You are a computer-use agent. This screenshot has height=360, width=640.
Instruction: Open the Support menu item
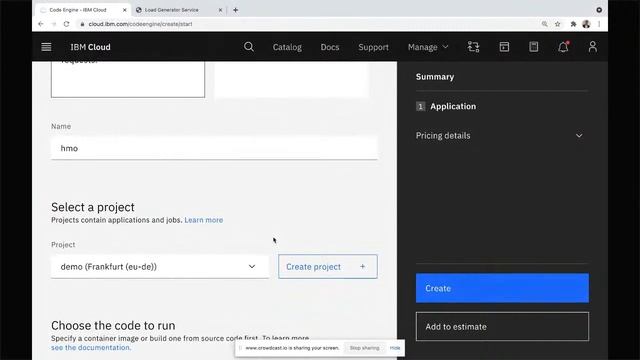373,47
